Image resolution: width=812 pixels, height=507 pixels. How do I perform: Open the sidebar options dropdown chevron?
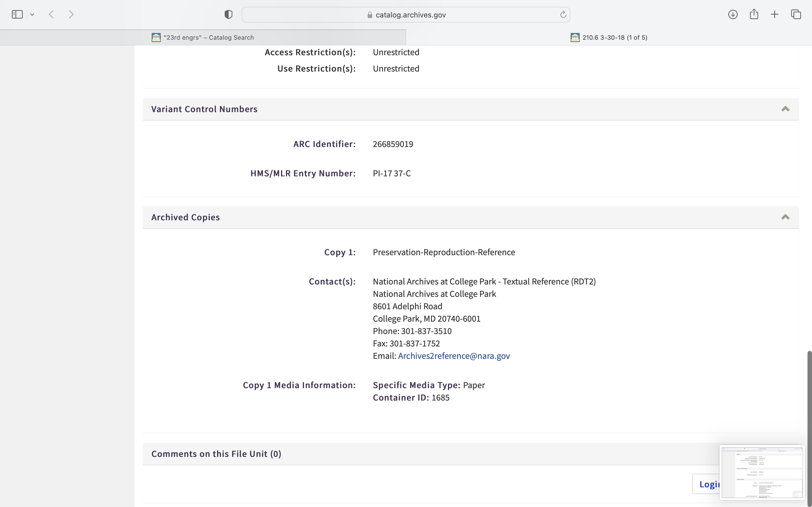(32, 14)
